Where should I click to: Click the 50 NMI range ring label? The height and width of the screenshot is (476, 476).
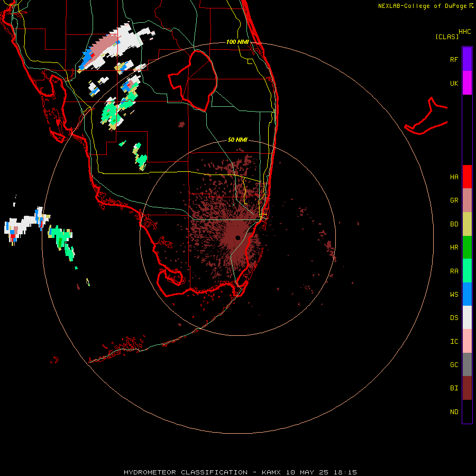[237, 140]
